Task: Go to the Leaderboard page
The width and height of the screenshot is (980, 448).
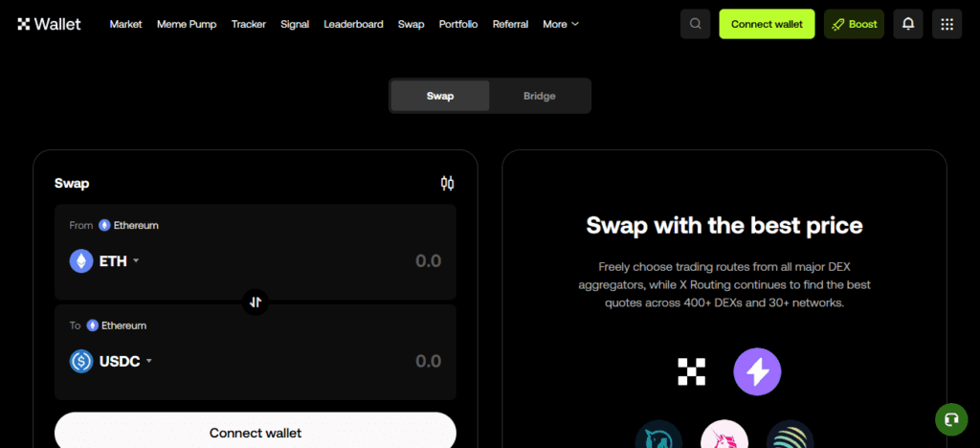Action: pyautogui.click(x=353, y=24)
